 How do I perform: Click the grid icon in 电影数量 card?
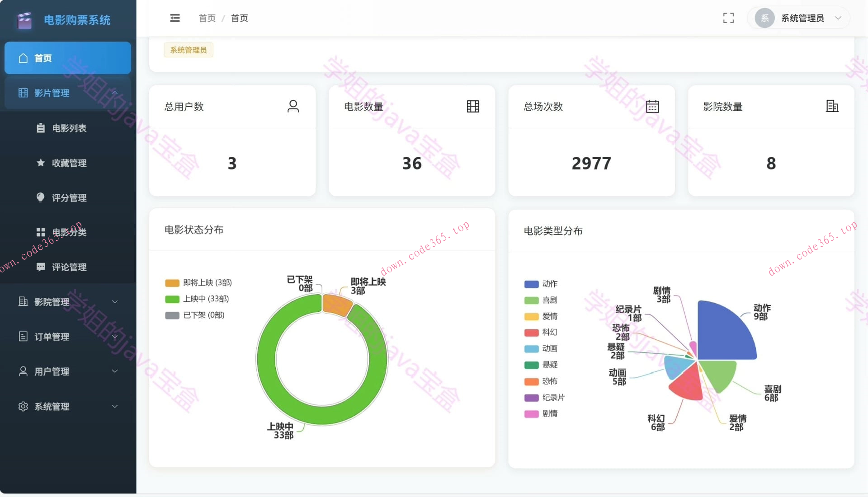(x=473, y=106)
